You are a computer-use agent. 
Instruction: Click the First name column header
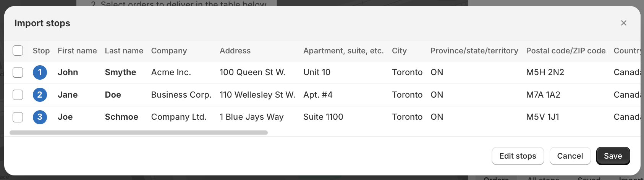[x=77, y=51]
